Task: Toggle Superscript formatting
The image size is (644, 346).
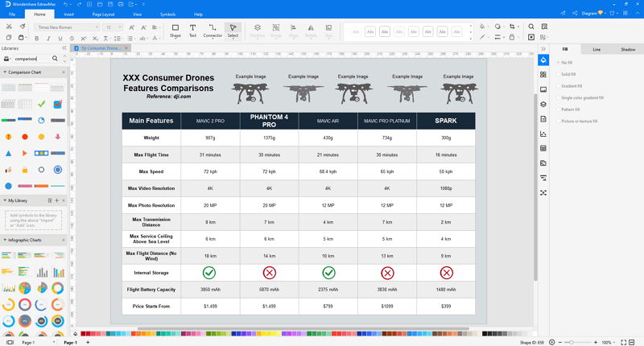Action: pyautogui.click(x=84, y=38)
